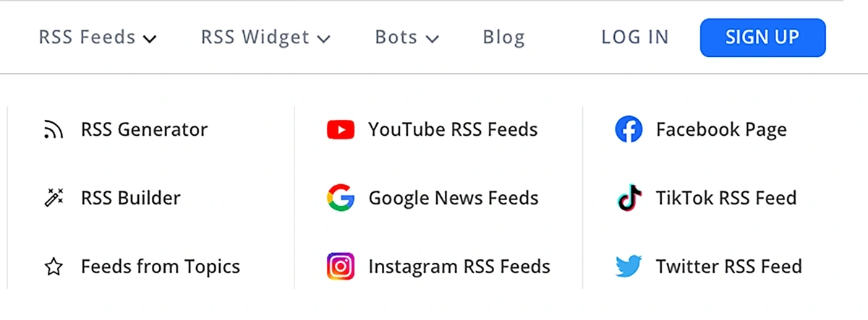Open YouTube RSS Feeds menu item
Viewport: 868px width, 320px height.
[453, 130]
